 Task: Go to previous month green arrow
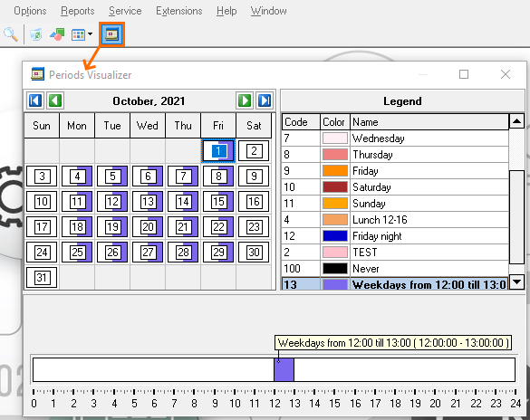click(x=55, y=100)
